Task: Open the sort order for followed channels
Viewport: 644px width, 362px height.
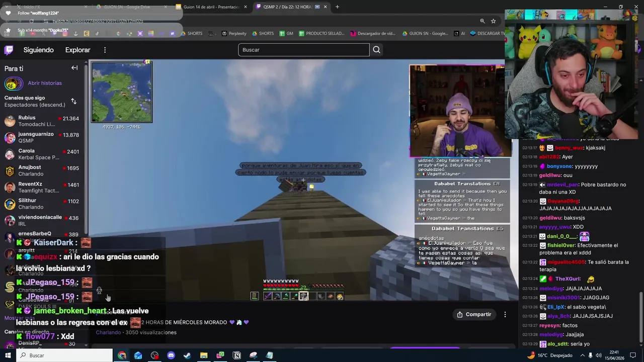Action: (x=73, y=101)
